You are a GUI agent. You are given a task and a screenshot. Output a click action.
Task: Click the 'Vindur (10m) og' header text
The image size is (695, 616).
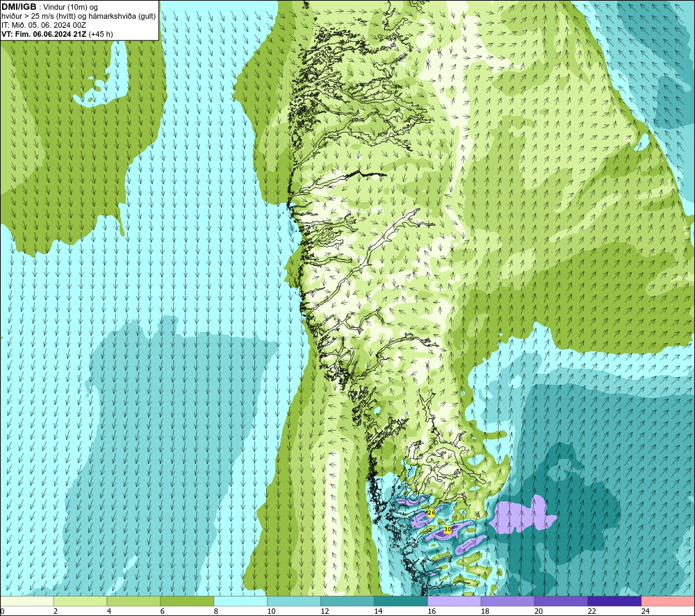pos(70,8)
